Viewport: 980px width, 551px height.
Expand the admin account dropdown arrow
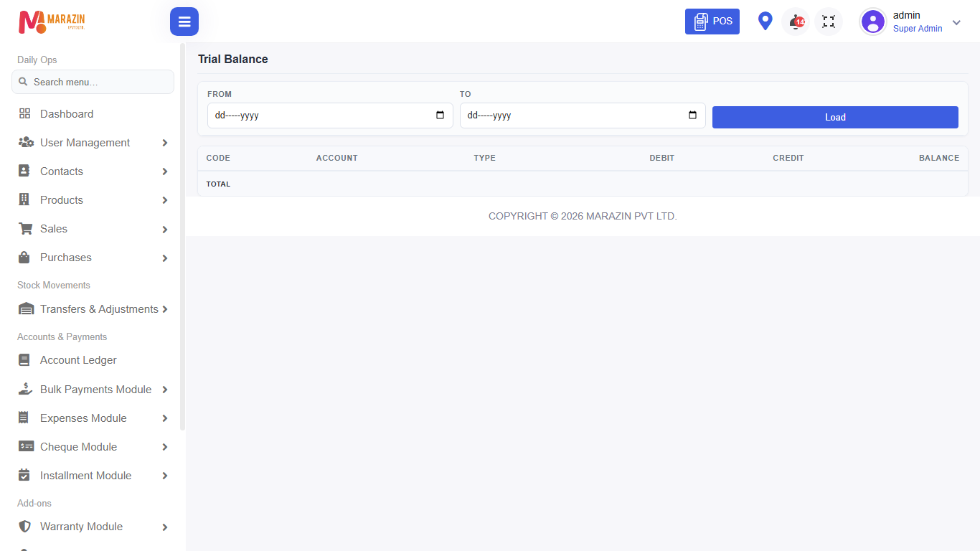tap(956, 22)
